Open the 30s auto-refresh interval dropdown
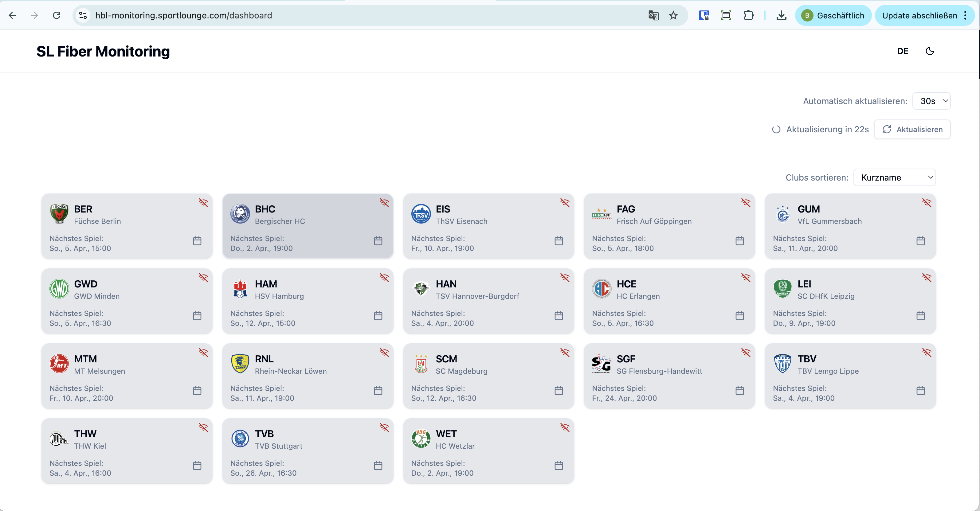 click(x=931, y=101)
